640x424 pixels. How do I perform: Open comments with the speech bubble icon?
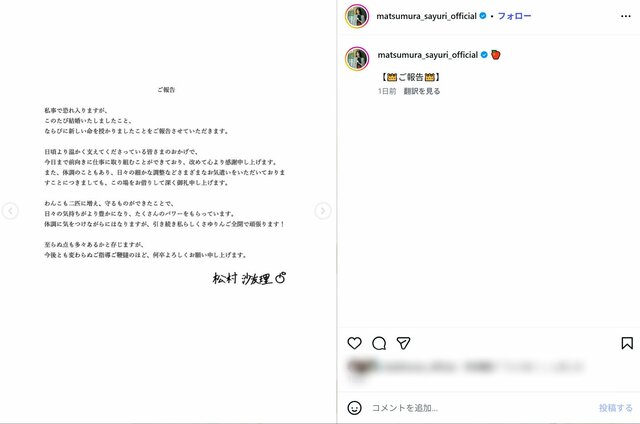(379, 343)
